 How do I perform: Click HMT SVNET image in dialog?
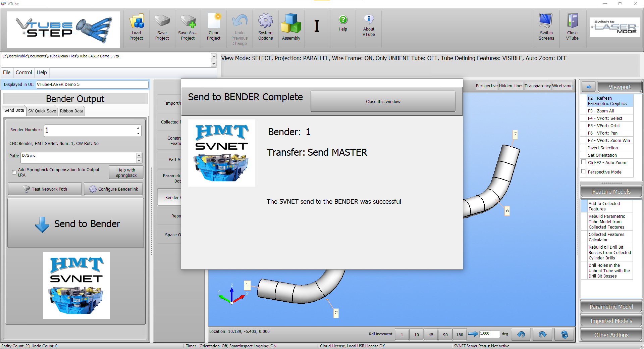(x=222, y=153)
